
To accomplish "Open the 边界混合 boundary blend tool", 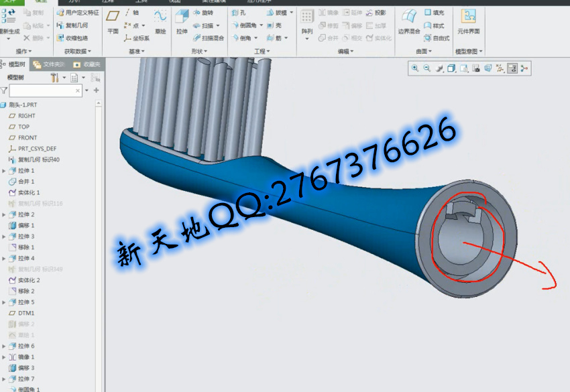I will [x=408, y=21].
